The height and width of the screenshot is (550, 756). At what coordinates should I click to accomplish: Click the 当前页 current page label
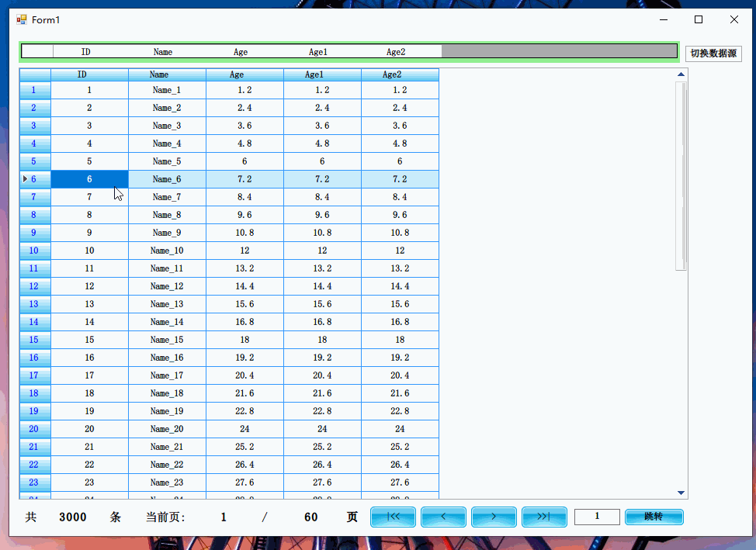coord(165,517)
